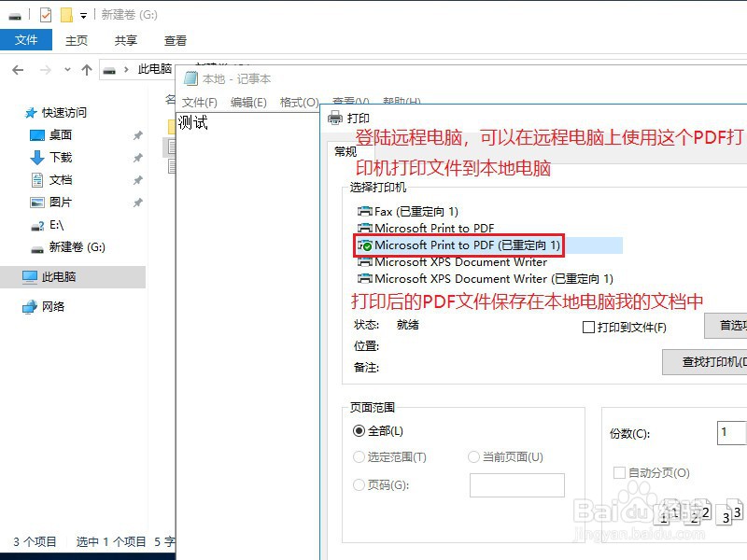Click the printer icon in the 打印 dialog title
The image size is (747, 560).
335,118
